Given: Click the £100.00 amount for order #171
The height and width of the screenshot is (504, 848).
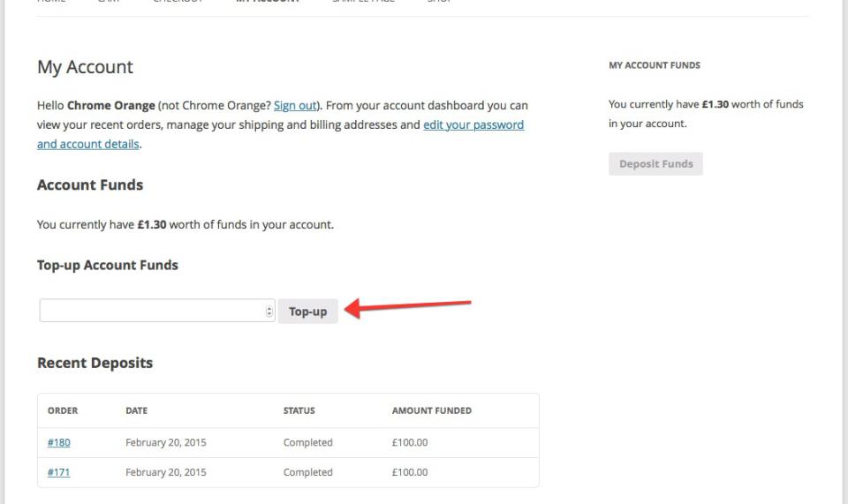Looking at the screenshot, I should (x=410, y=472).
